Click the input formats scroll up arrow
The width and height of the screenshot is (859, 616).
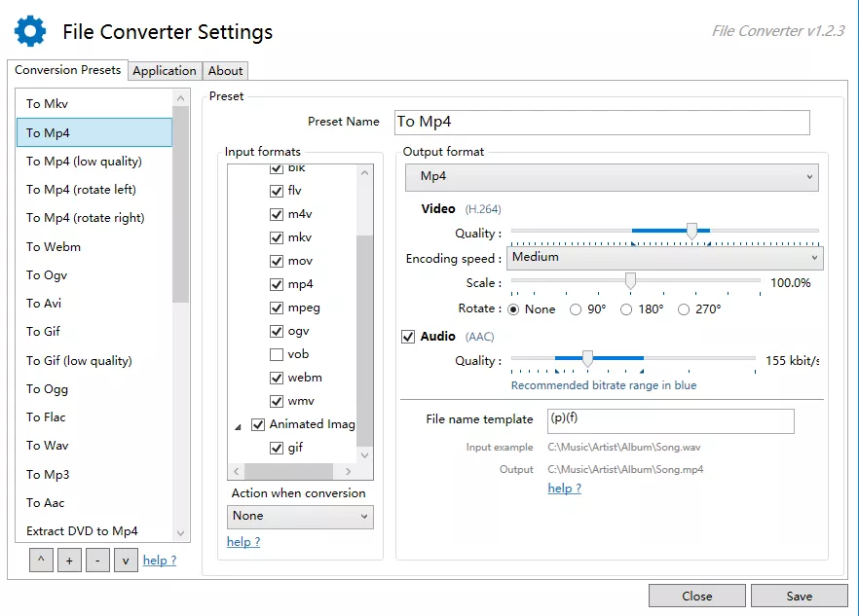(365, 172)
